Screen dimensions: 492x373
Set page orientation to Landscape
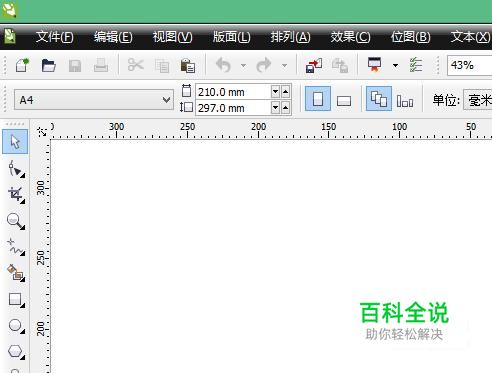(344, 100)
